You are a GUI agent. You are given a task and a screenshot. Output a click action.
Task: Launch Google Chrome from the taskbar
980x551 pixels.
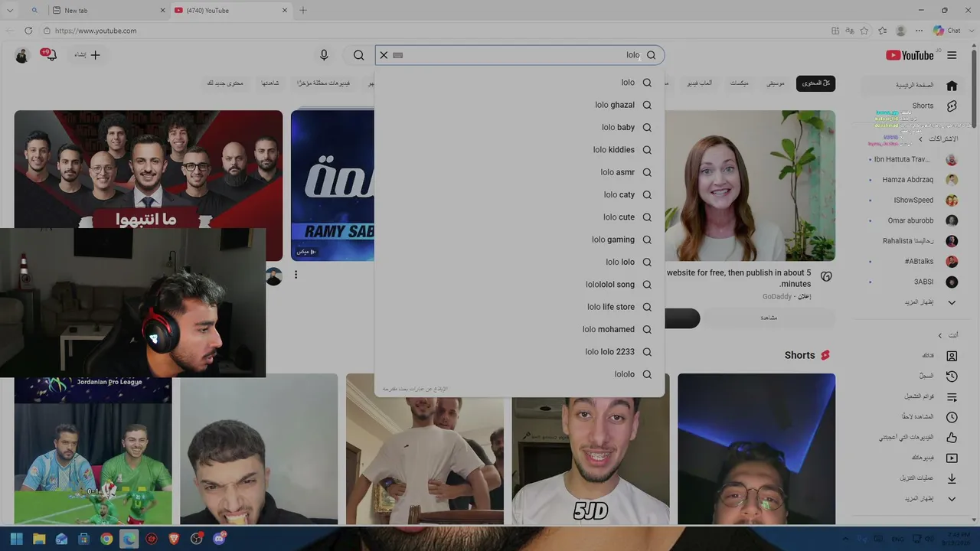click(x=106, y=539)
